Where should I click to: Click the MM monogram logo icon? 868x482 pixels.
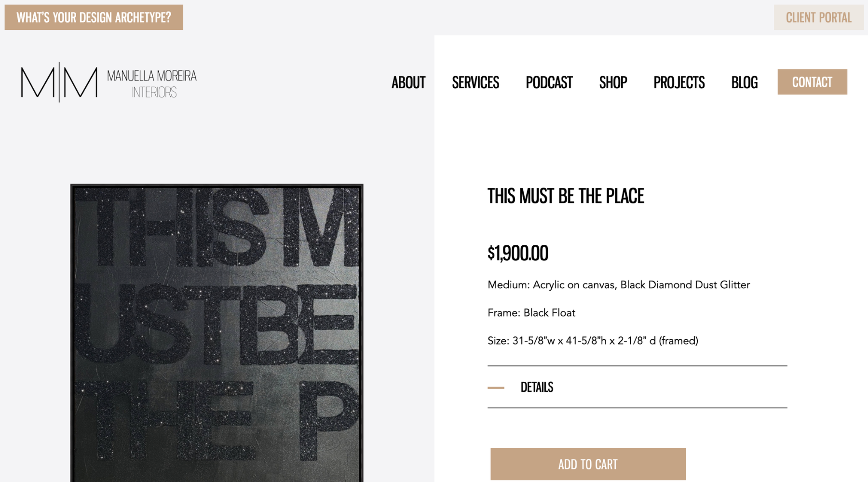(59, 82)
